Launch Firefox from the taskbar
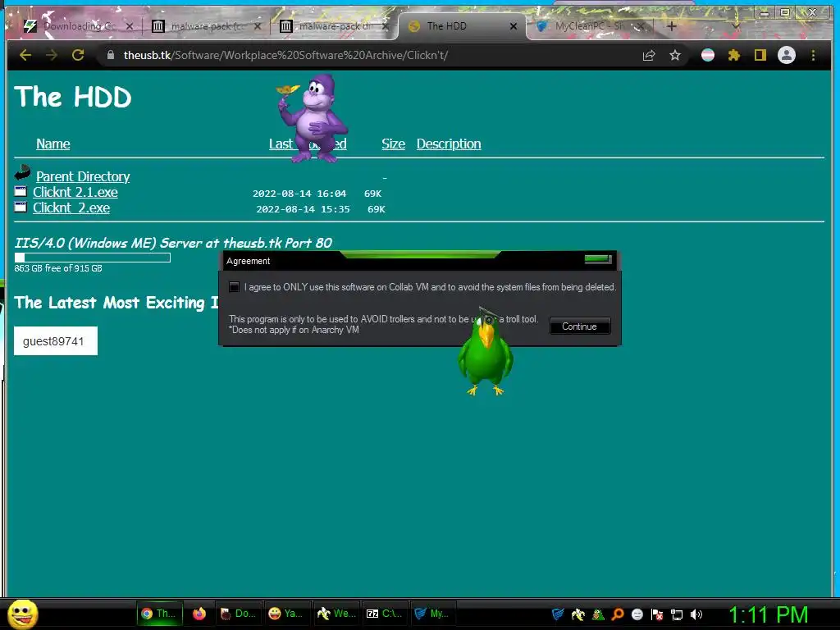 pyautogui.click(x=199, y=614)
